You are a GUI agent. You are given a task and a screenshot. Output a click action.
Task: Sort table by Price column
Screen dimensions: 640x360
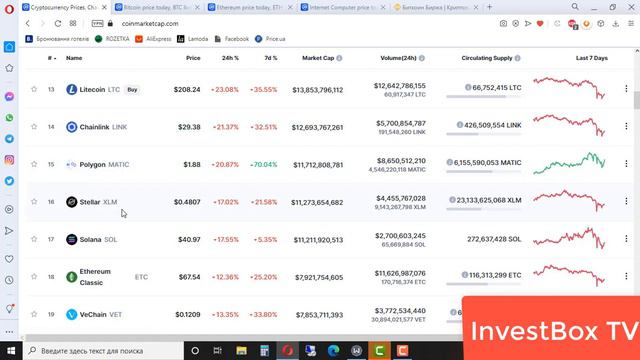(x=193, y=58)
